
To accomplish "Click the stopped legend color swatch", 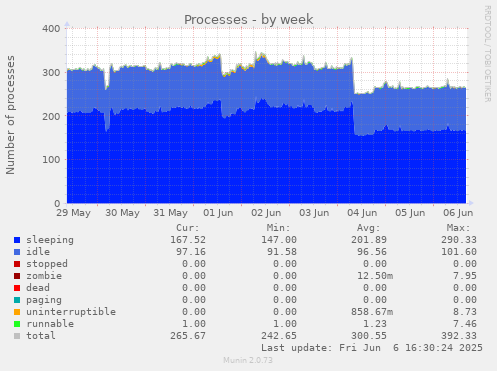I will (17, 264).
